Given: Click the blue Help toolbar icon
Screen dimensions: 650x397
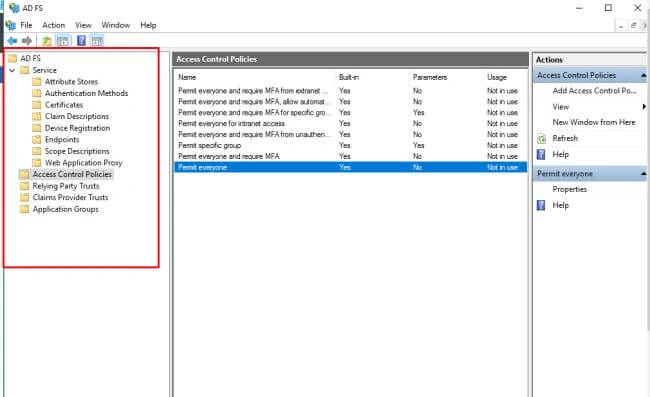Looking at the screenshot, I should pos(82,41).
